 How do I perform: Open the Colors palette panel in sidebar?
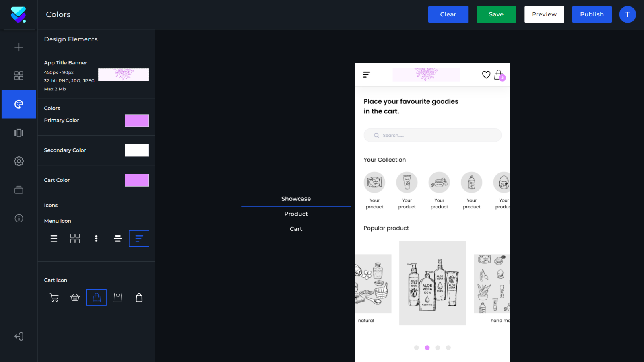click(x=19, y=104)
